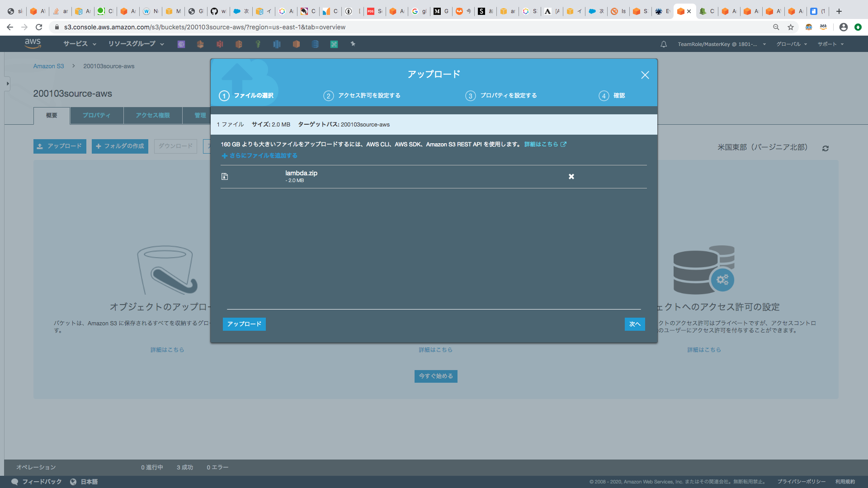The height and width of the screenshot is (488, 868).
Task: Open 詳細はこちら under オブジェクトのアップロード
Action: click(x=167, y=350)
